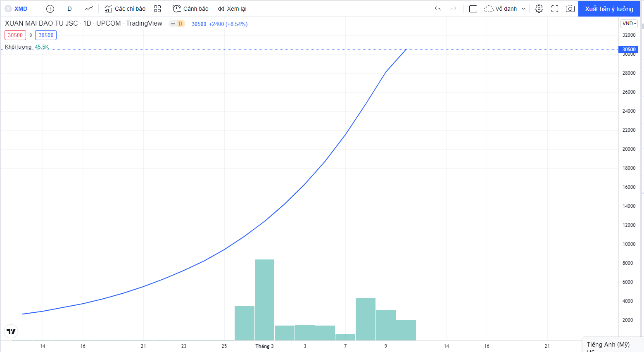Click the add symbol plus icon

pyautogui.click(x=50, y=9)
